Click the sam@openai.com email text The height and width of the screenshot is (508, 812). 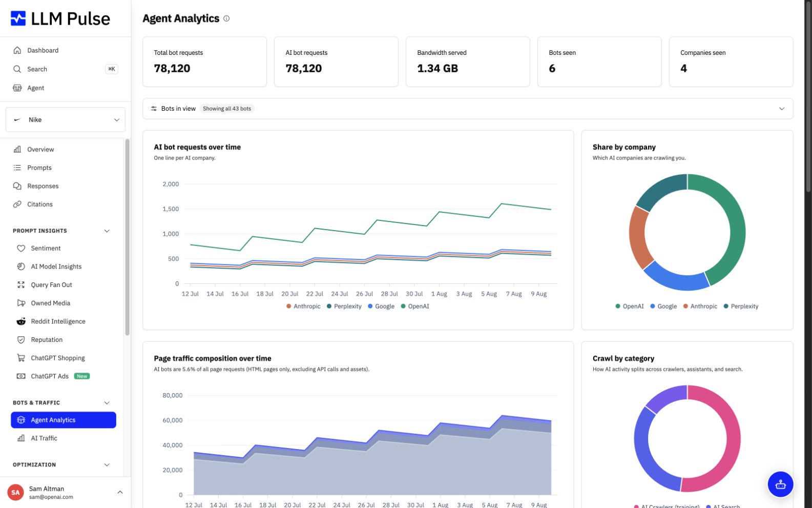(x=51, y=497)
